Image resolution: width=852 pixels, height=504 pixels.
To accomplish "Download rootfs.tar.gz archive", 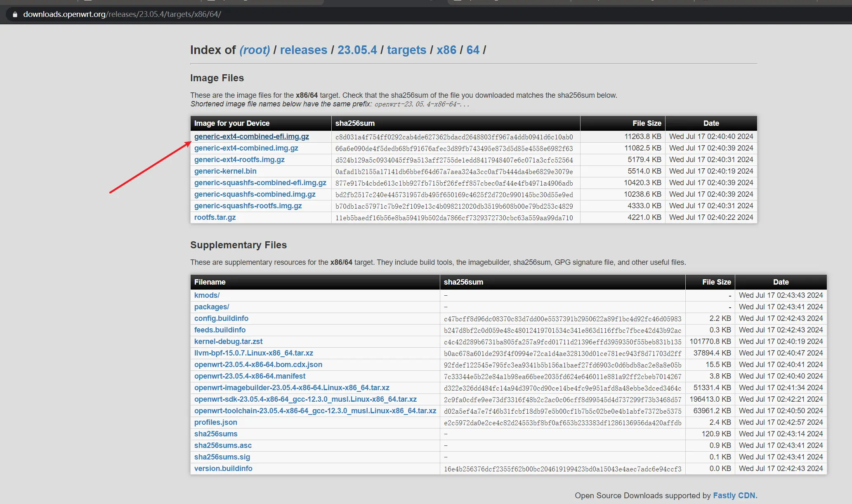I will tap(215, 217).
